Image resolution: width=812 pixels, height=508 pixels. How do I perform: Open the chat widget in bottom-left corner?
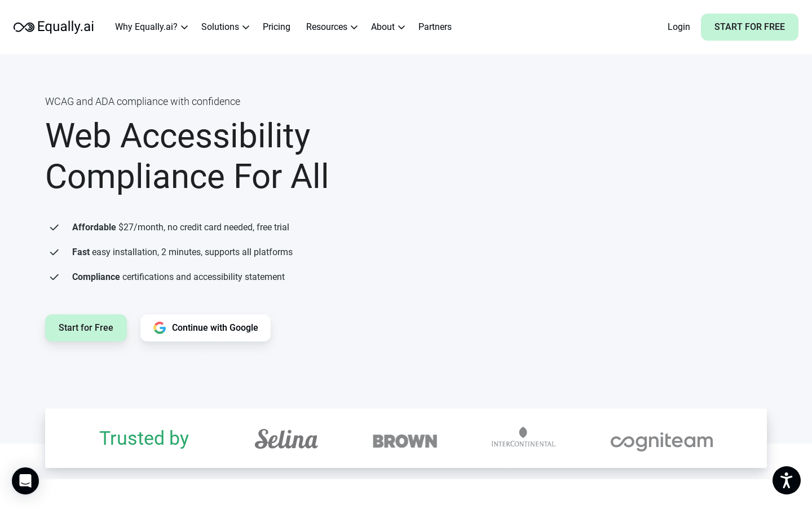pyautogui.click(x=25, y=481)
